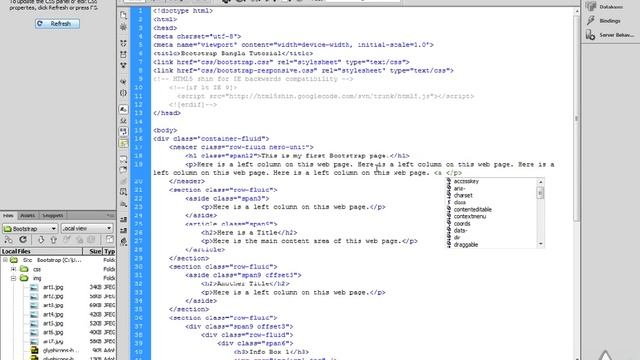Click the Files panel refresh icon
Screen dimensions: 640x360
[x=23, y=240]
